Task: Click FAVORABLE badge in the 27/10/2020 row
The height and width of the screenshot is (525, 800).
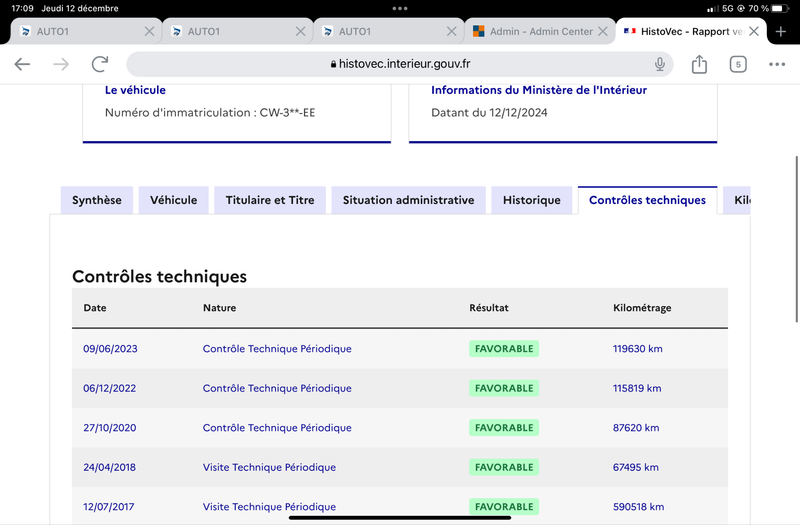Action: (504, 428)
